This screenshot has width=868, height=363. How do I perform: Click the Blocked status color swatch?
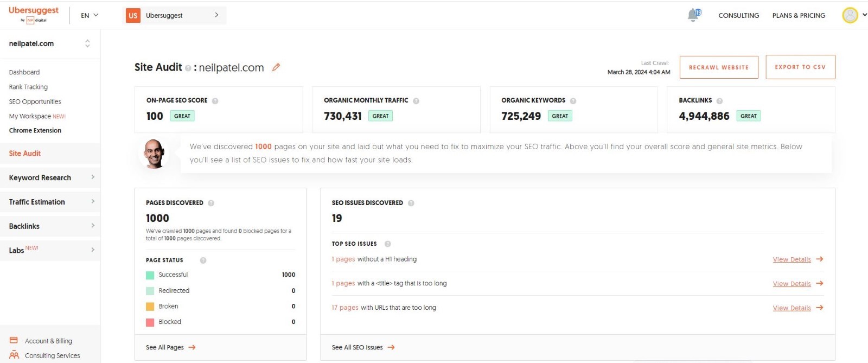coord(150,322)
